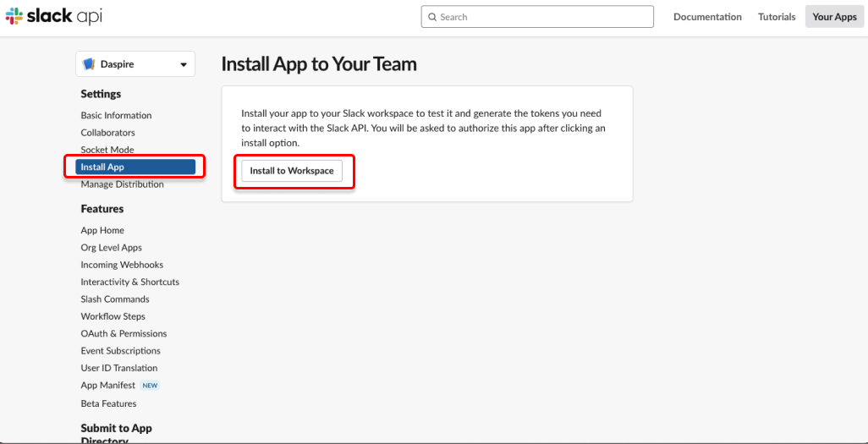Click the NEW badge beside App Manifest

tap(150, 386)
